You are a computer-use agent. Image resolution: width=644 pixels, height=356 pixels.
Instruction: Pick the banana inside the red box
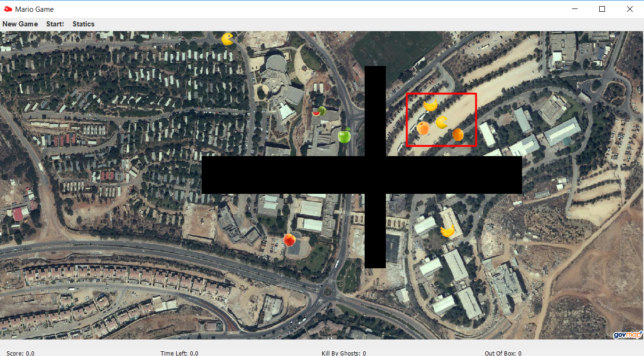pyautogui.click(x=431, y=105)
